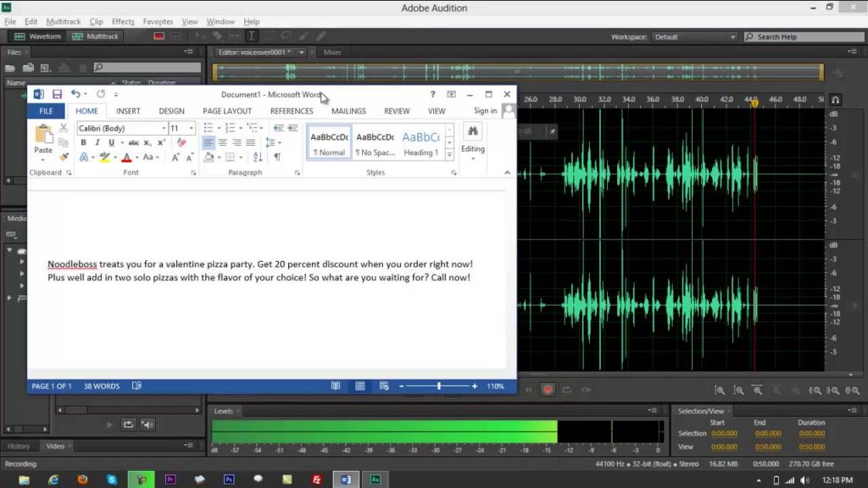Apply the Heading 1 style
Viewport: 868px width, 488px height.
pos(420,142)
